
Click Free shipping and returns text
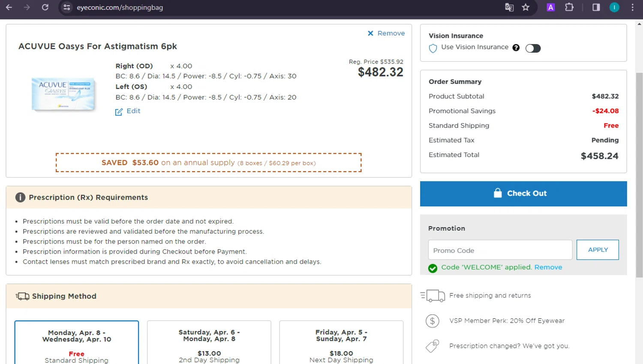[490, 295]
